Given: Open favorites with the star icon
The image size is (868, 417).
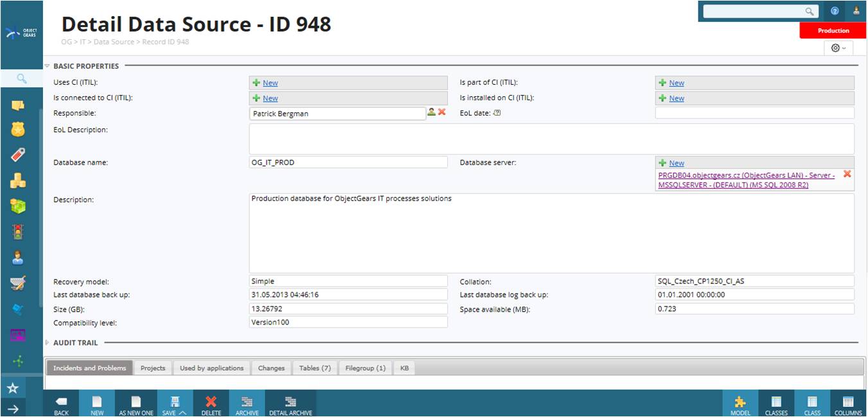Looking at the screenshot, I should [13, 388].
